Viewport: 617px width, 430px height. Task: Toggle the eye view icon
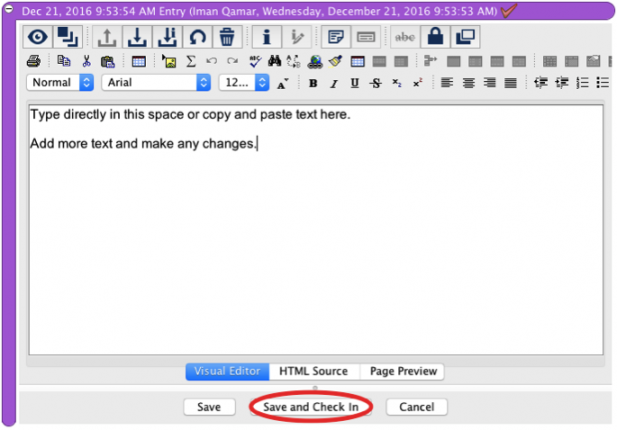point(37,37)
